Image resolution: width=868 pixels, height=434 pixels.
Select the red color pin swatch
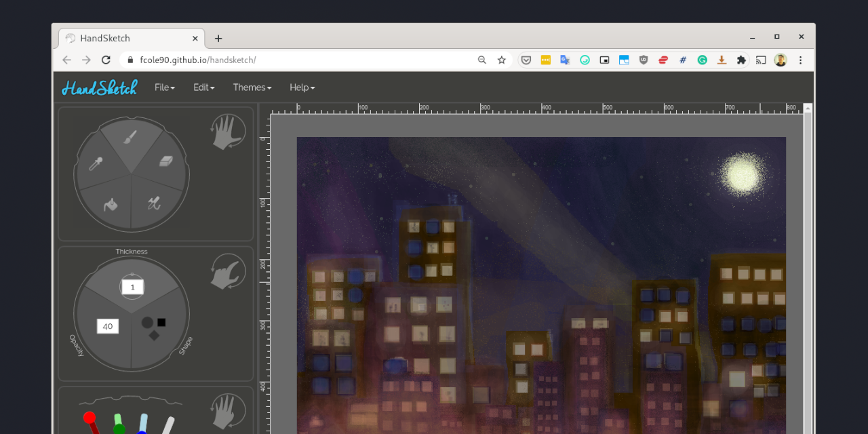[x=88, y=418]
